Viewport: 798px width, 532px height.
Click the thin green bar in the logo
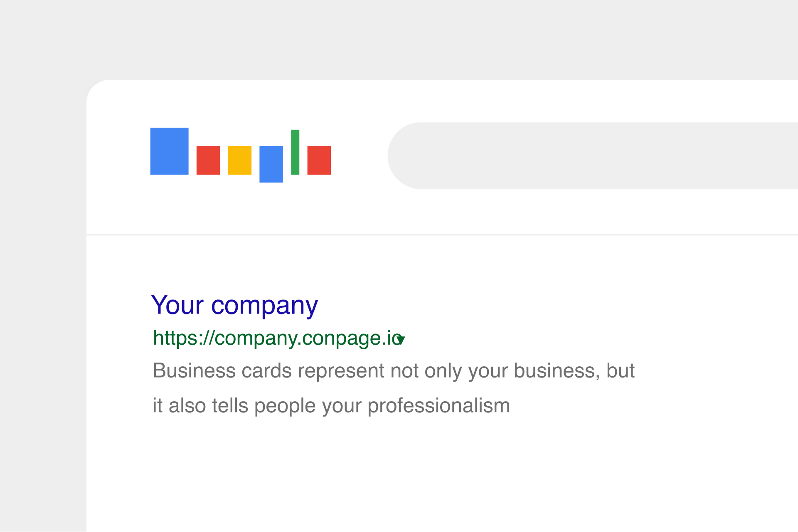295,152
